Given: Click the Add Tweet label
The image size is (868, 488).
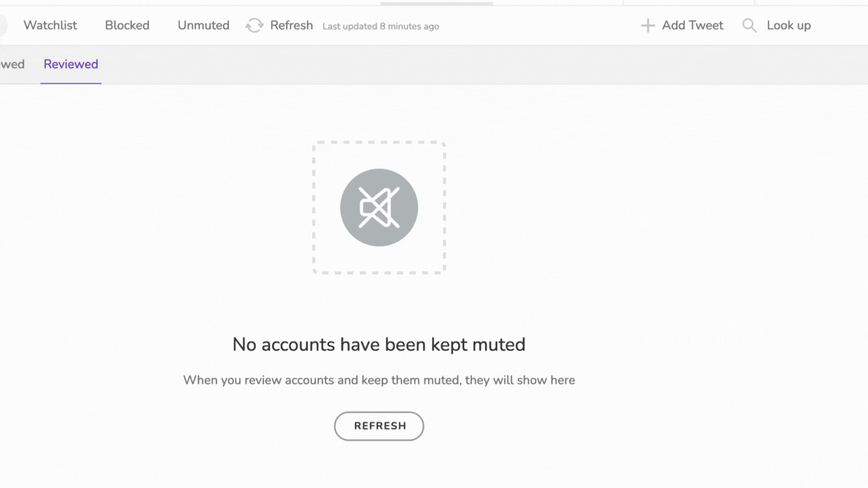Looking at the screenshot, I should tap(693, 25).
